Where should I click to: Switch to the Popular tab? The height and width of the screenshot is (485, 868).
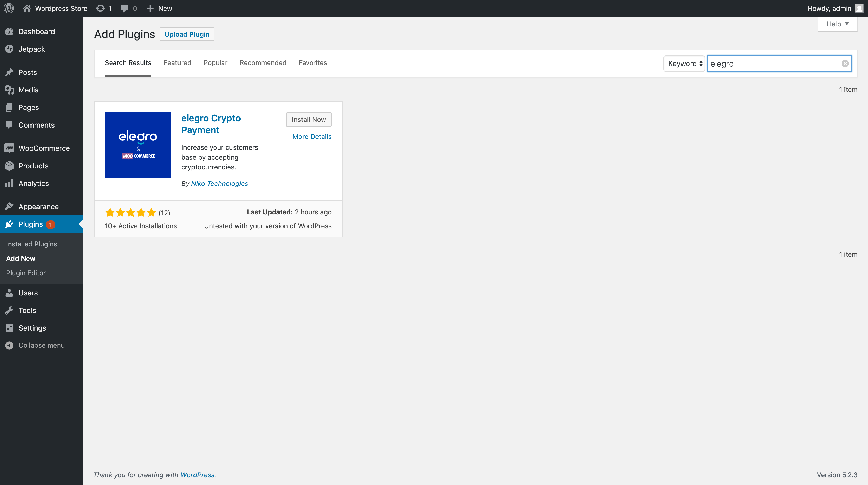[215, 63]
